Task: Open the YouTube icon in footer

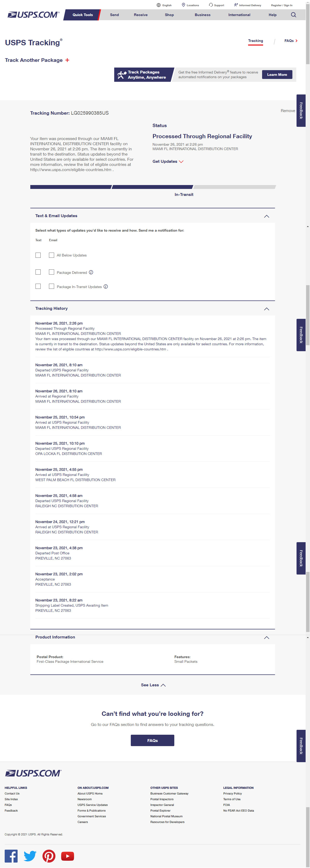Action: pos(68,856)
